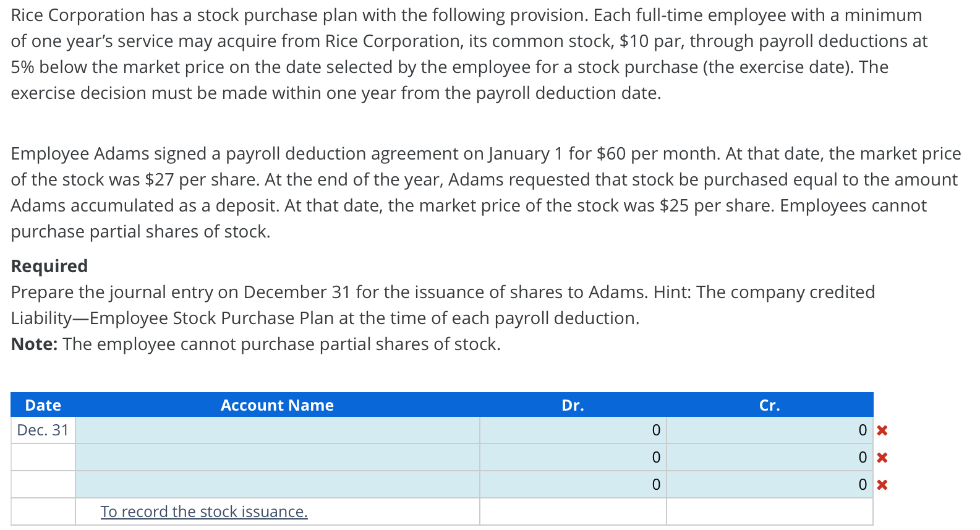Screen dimensions: 980x530
Task: Click the empty Cr. cell in the description row
Action: tap(769, 512)
